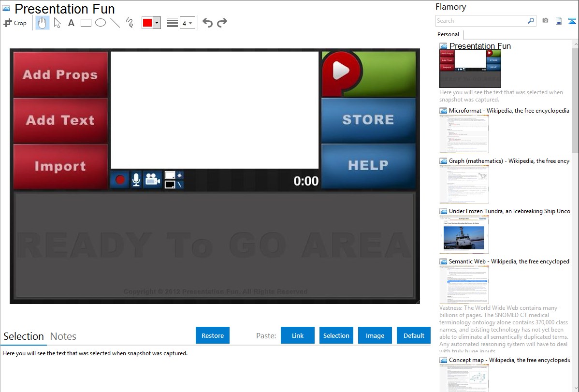This screenshot has height=392, width=579.
Task: Pick the rectangle shape tool
Action: [x=86, y=23]
